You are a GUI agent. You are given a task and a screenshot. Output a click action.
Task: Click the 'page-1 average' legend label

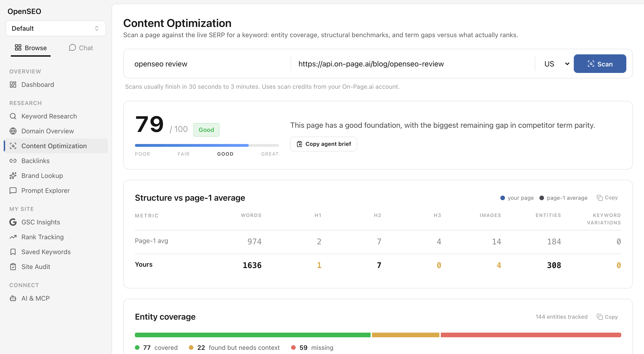click(567, 198)
